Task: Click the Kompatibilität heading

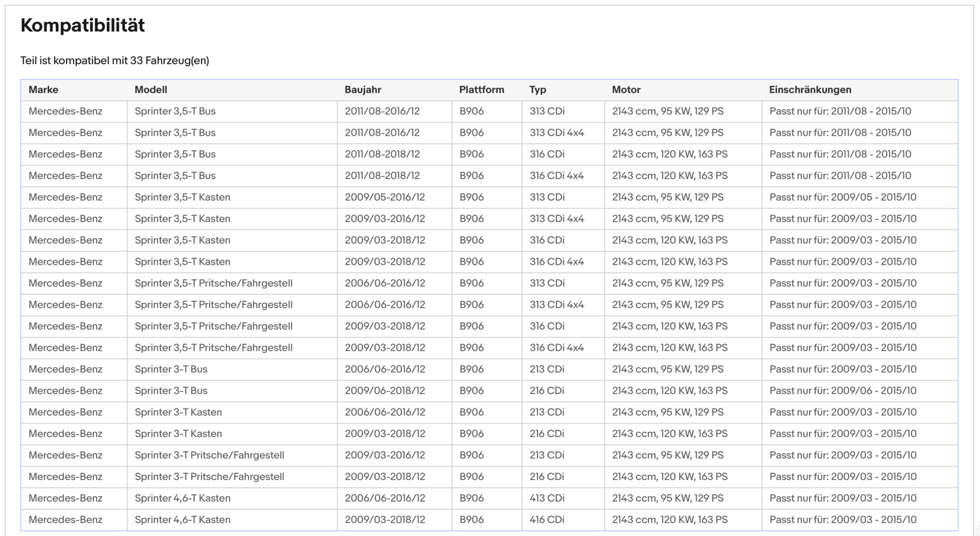Action: (x=83, y=25)
